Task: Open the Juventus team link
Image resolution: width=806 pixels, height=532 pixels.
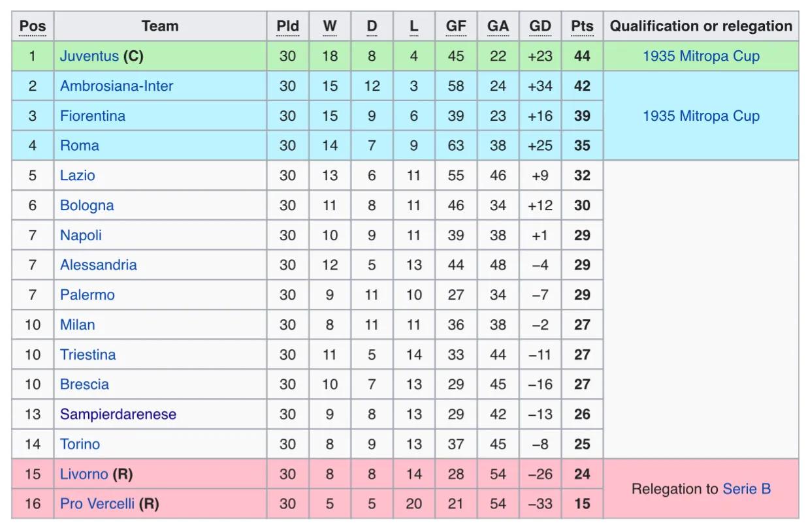Action: [x=89, y=56]
